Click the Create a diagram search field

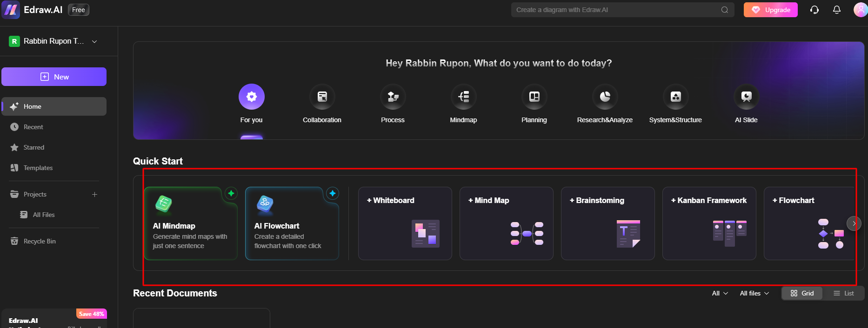pos(622,10)
